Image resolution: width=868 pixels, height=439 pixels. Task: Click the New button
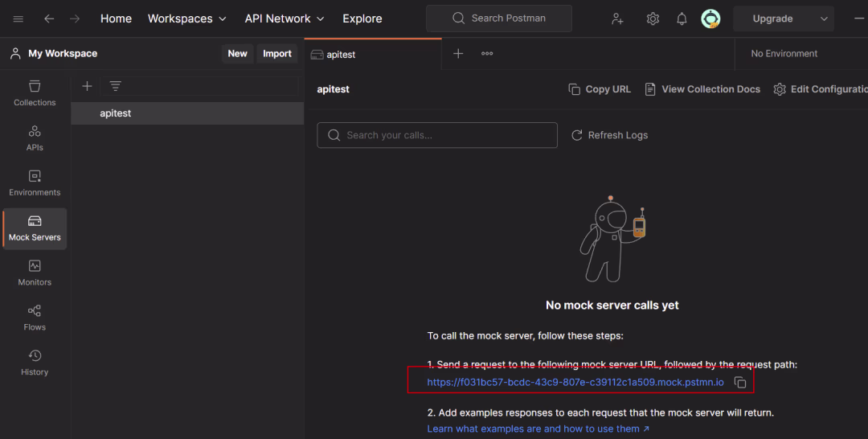tap(237, 54)
